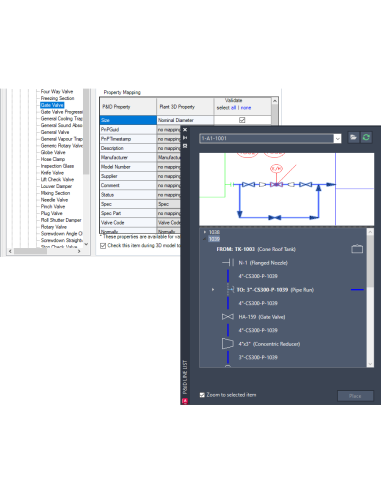
Task: Click line list scrollbar down arrow
Action: [370, 364]
